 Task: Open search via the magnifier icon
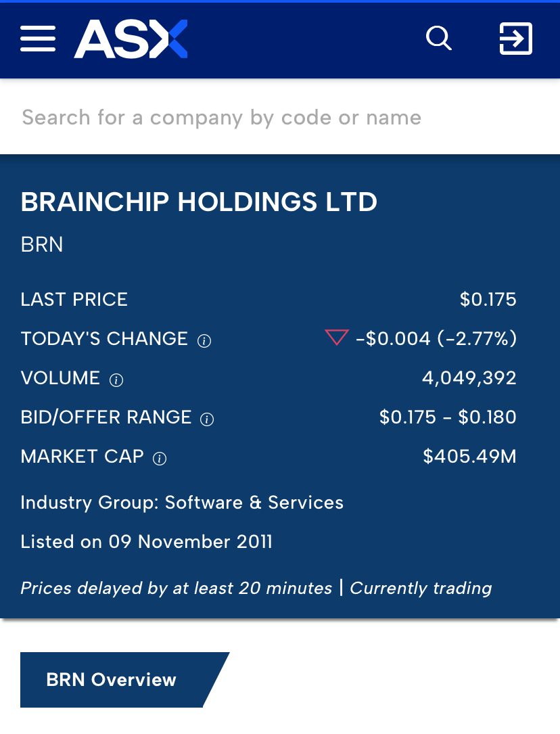(x=438, y=39)
